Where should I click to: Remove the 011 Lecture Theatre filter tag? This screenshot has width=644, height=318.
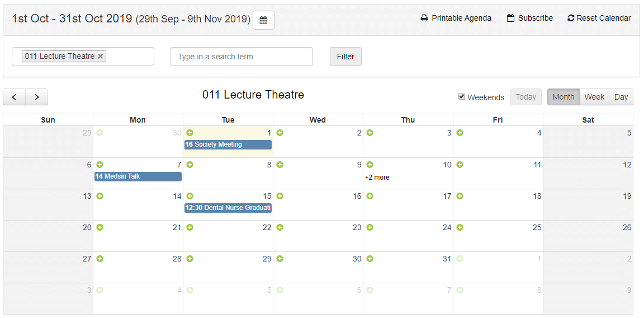(x=101, y=56)
